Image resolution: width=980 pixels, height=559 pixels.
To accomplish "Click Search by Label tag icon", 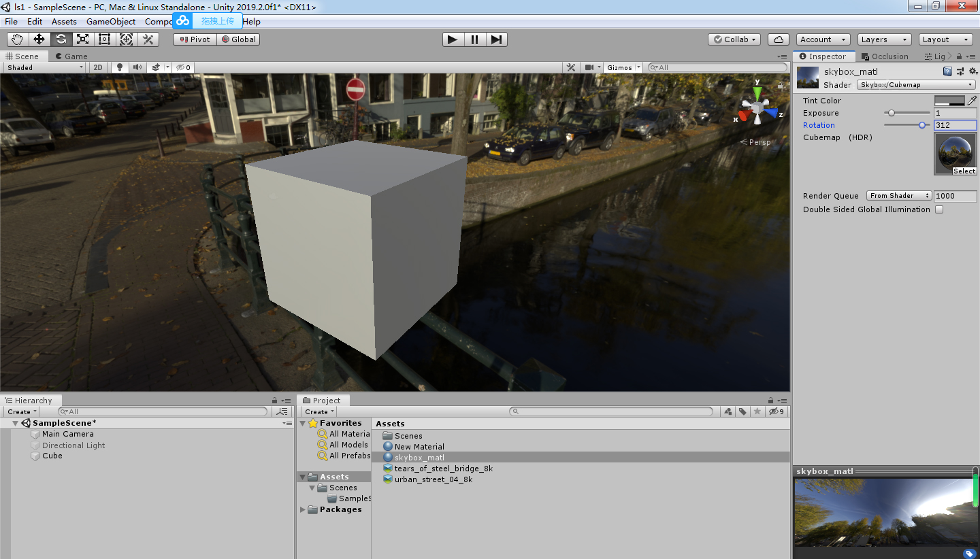I will (742, 411).
